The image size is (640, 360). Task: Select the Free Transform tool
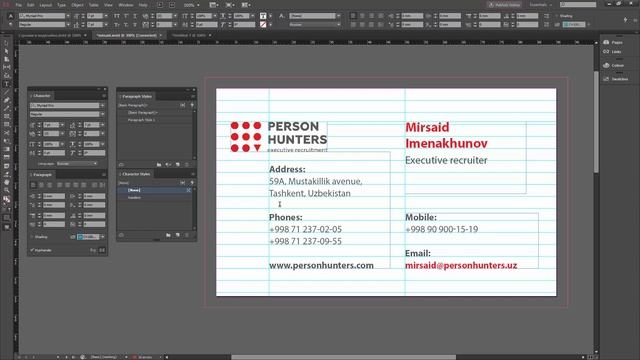point(6,141)
